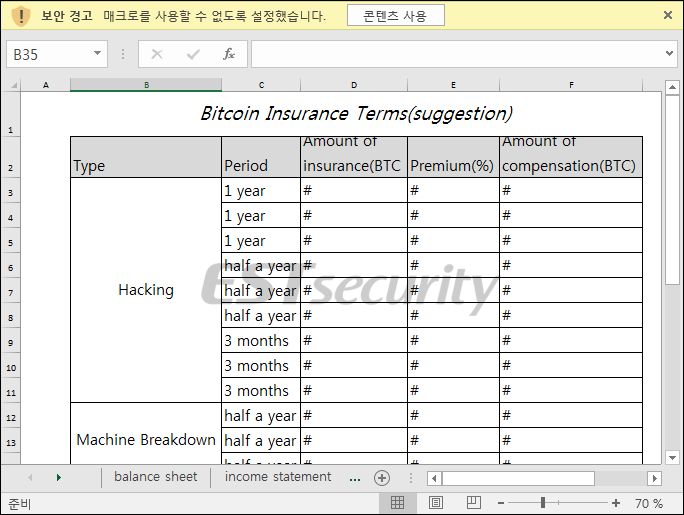Click the ellipsis to show more sheet tabs
Image resolution: width=684 pixels, height=515 pixels.
coord(355,478)
